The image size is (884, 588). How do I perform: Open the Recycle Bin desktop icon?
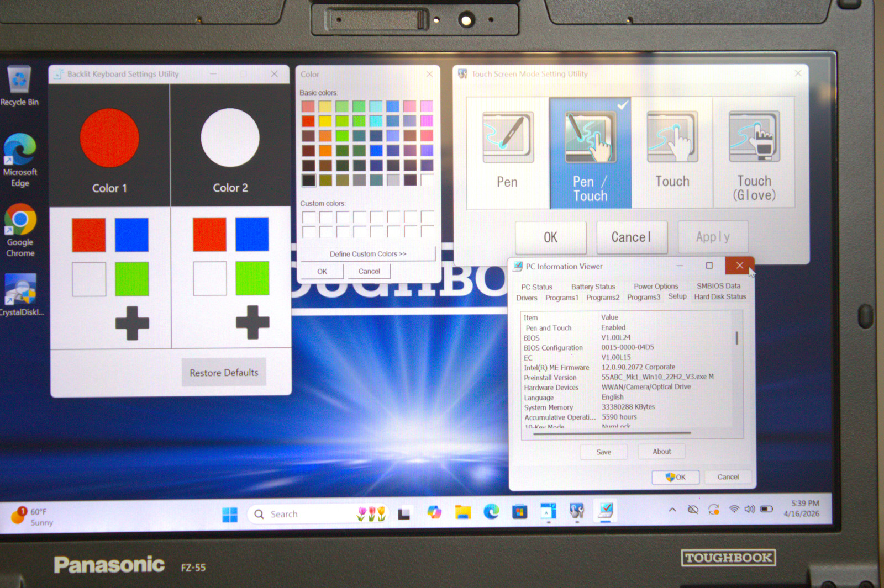20,86
